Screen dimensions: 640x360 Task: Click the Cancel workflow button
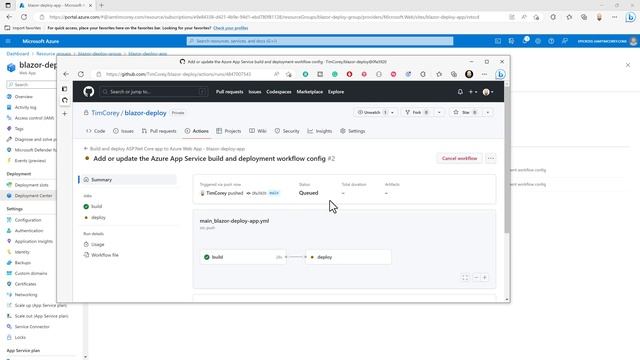[x=459, y=158]
